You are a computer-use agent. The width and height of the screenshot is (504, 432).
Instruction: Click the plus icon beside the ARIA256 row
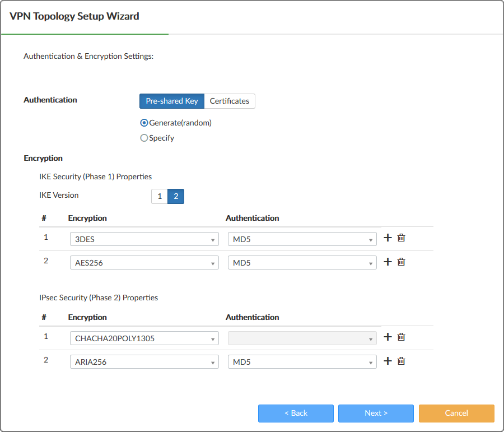[388, 361]
